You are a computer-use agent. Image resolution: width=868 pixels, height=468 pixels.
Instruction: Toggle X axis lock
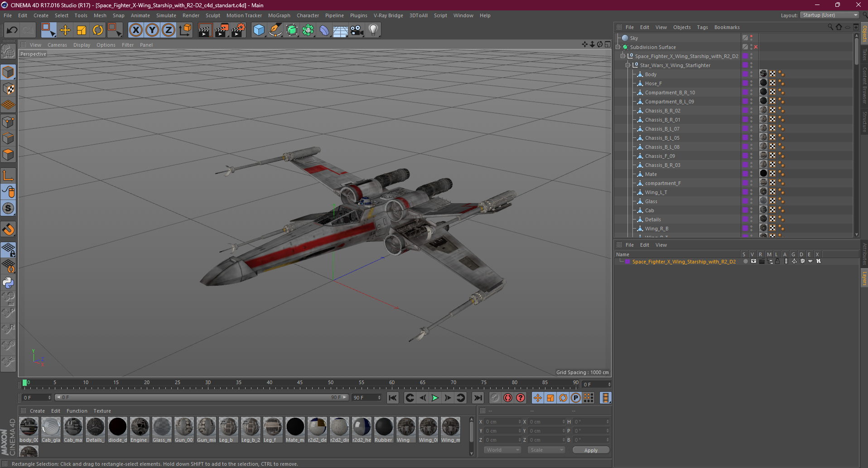pyautogui.click(x=135, y=30)
